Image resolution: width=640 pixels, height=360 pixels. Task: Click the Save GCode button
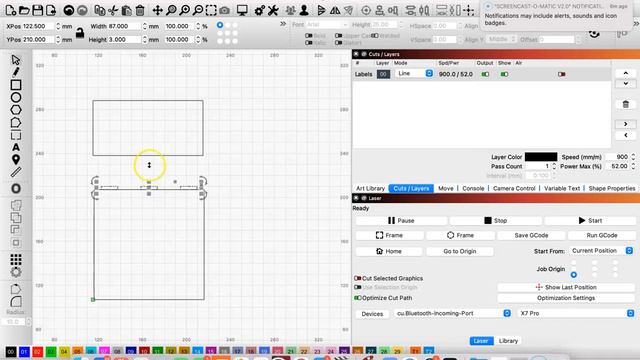531,236
